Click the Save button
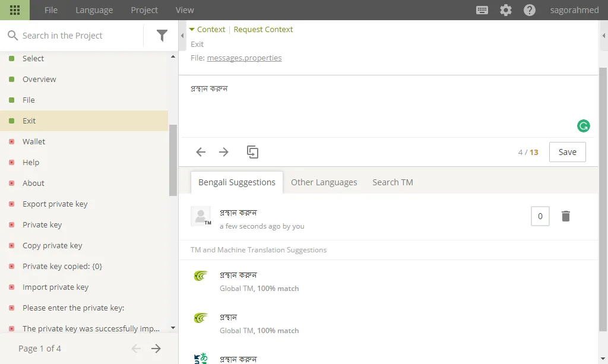 (567, 152)
